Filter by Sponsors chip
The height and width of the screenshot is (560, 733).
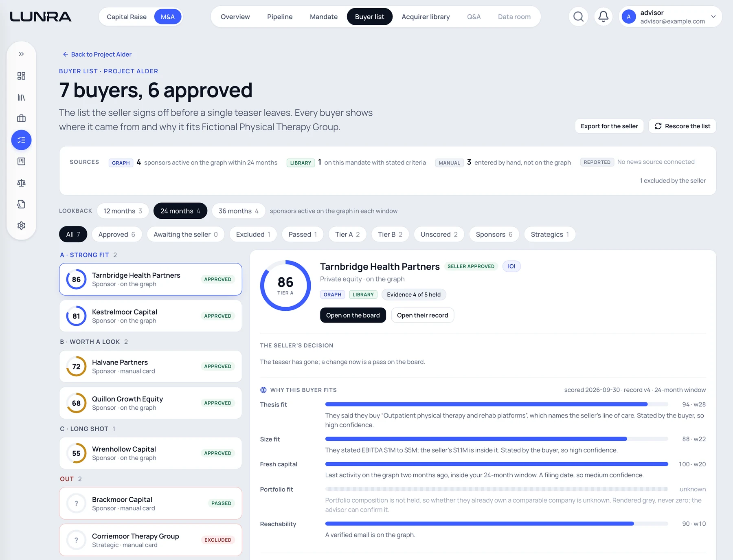point(494,234)
